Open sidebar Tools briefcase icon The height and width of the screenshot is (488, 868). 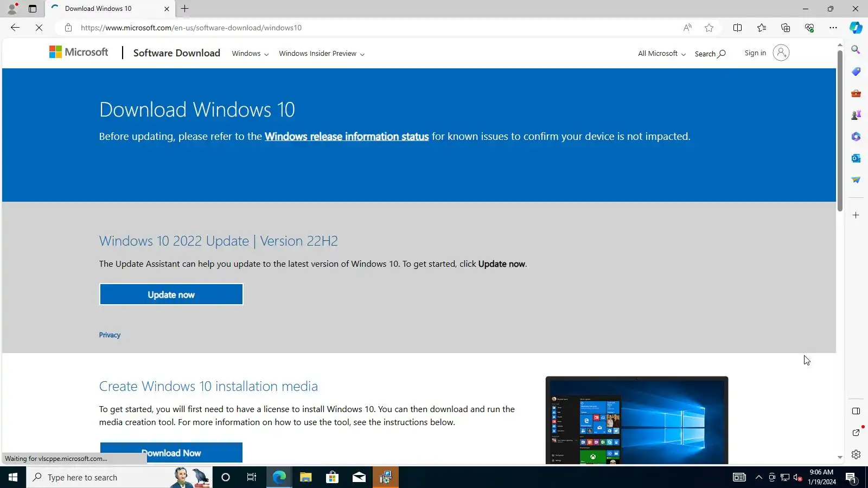click(x=856, y=93)
